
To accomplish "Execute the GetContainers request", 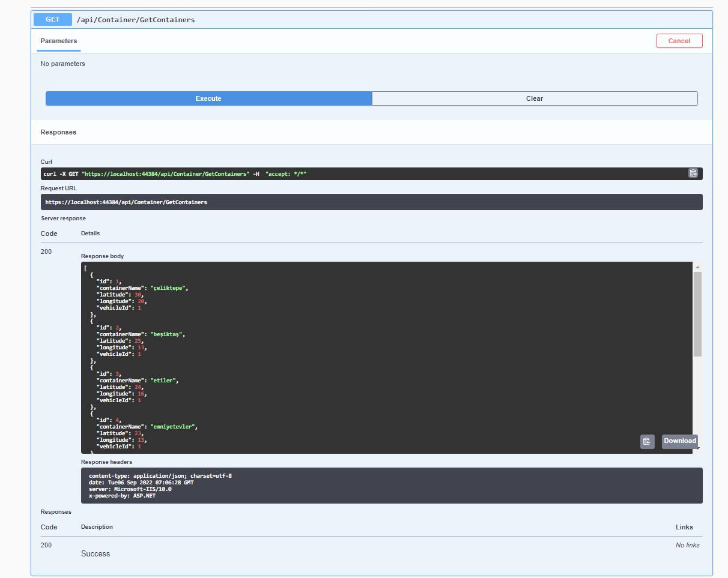I will [x=208, y=98].
